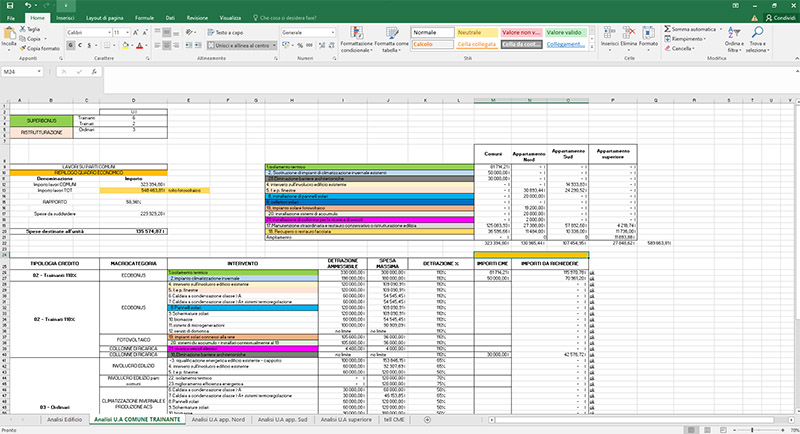Apply Cella collegata cell style

[477, 44]
